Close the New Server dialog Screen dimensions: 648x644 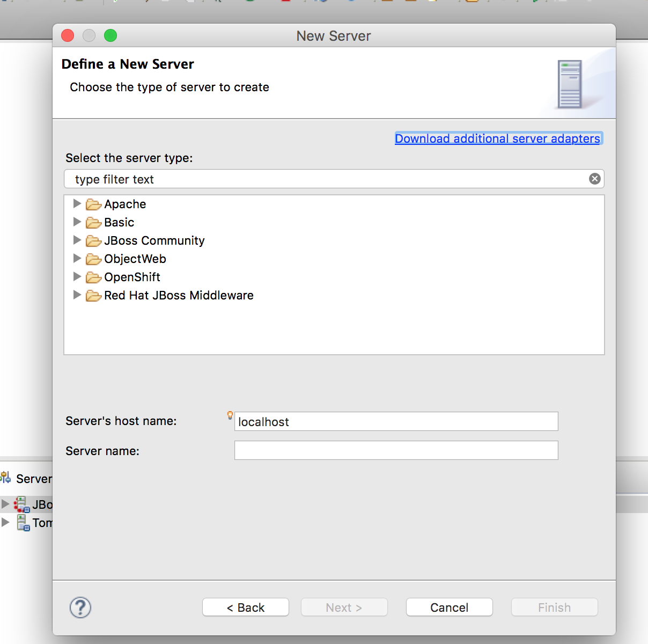point(68,35)
